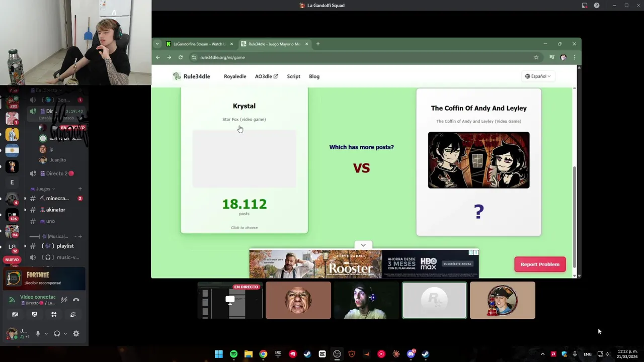The height and width of the screenshot is (362, 644).
Task: Click the Rule34dle logo
Action: click(x=192, y=76)
